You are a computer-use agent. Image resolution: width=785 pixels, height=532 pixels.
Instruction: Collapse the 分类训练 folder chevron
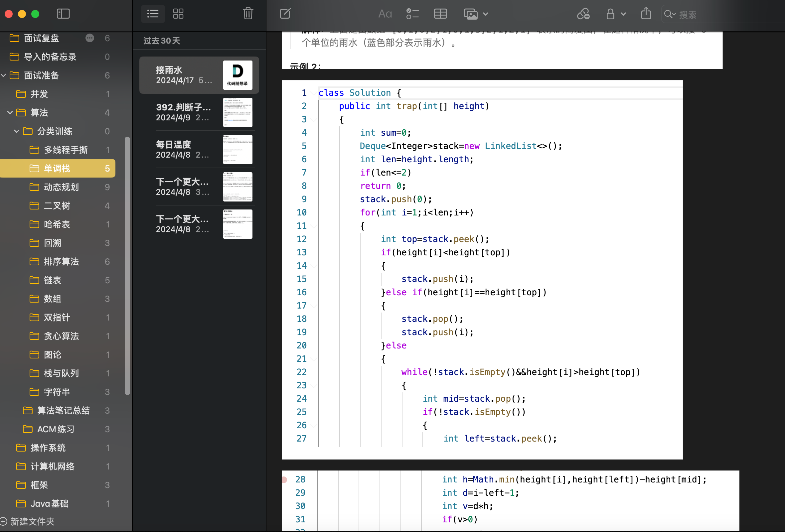pos(17,131)
